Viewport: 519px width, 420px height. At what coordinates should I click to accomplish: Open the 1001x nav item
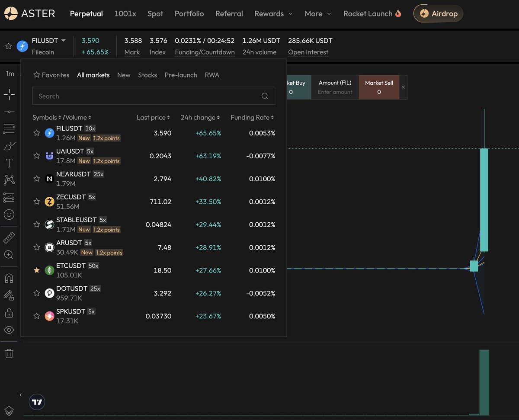tap(125, 13)
